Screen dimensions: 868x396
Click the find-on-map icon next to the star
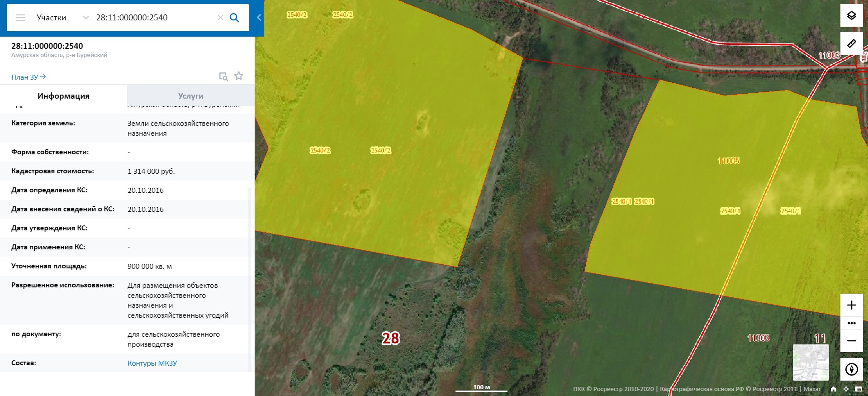tap(223, 76)
